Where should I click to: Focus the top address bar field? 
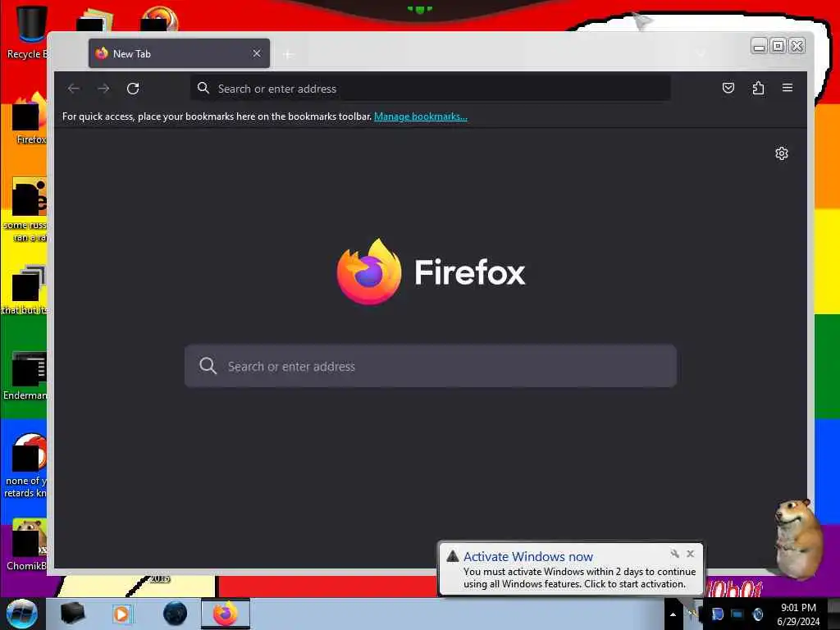click(430, 89)
